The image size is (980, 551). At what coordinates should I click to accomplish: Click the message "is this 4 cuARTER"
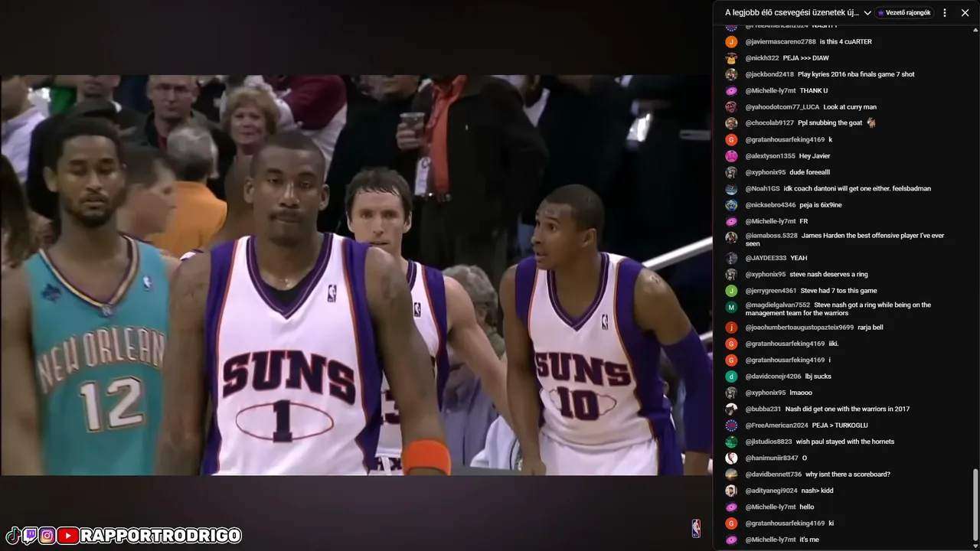tap(846, 41)
